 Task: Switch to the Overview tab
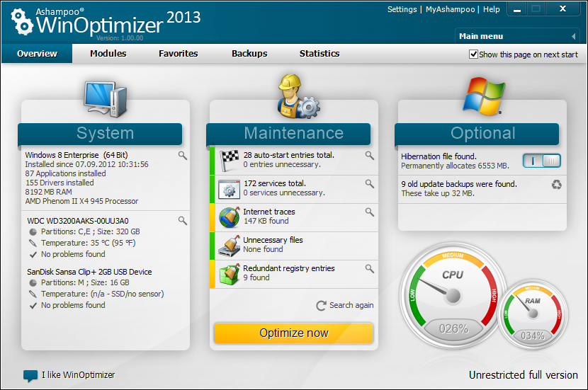pos(37,54)
